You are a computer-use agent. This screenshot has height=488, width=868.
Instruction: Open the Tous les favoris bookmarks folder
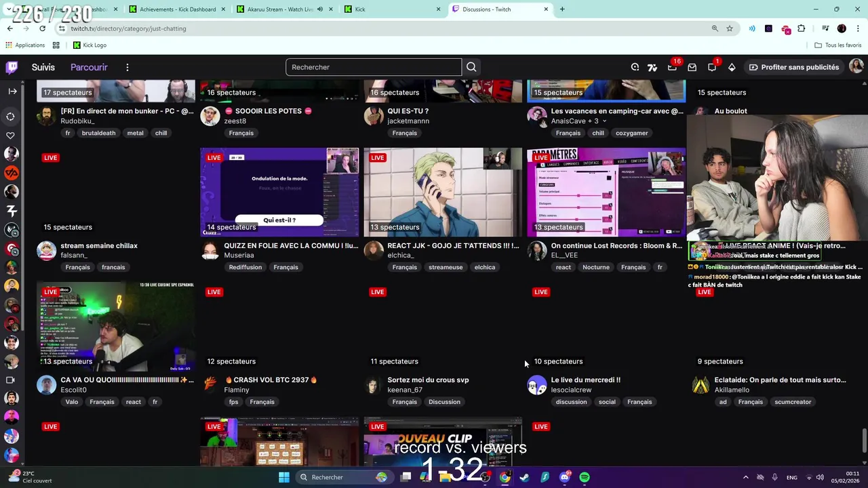(x=838, y=45)
